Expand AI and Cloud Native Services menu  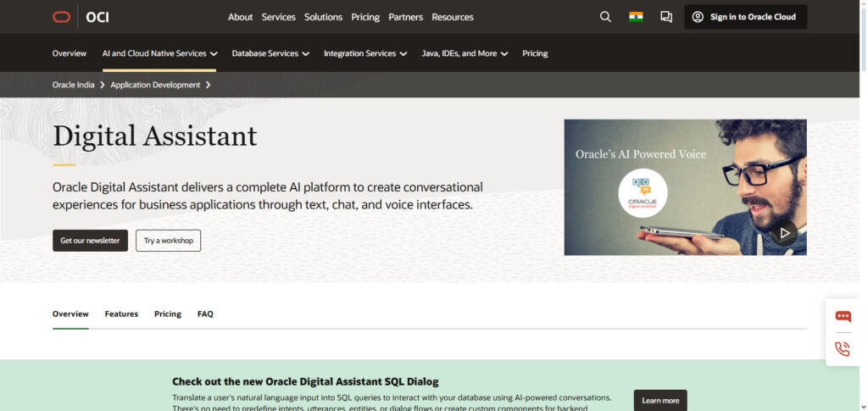[x=159, y=53]
